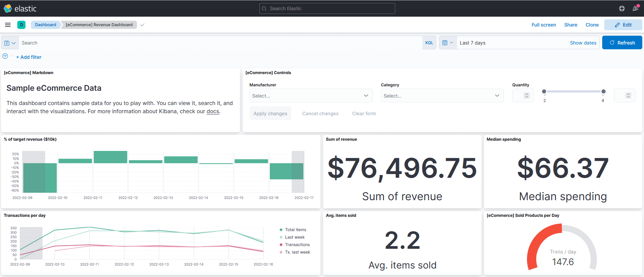Click the 2022-02-09 revenue bar
Screen dimensions: 644x277
coord(40,178)
